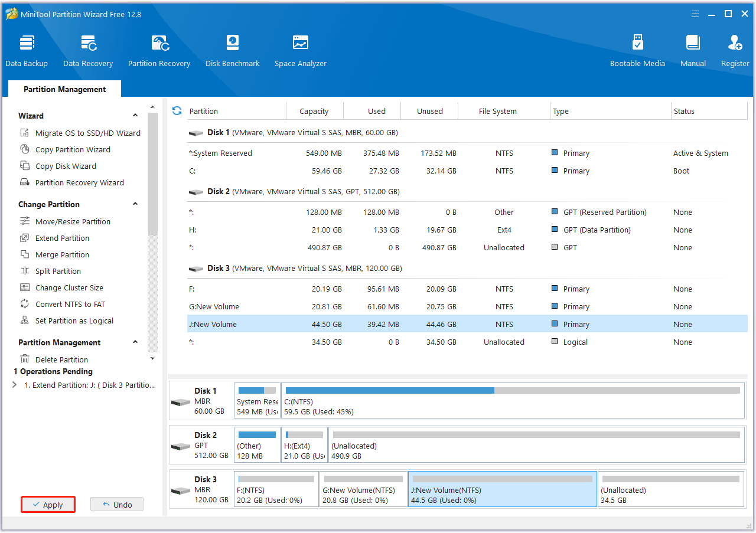Choose Extend Partition in the sidebar
The height and width of the screenshot is (533, 756).
pyautogui.click(x=55, y=238)
